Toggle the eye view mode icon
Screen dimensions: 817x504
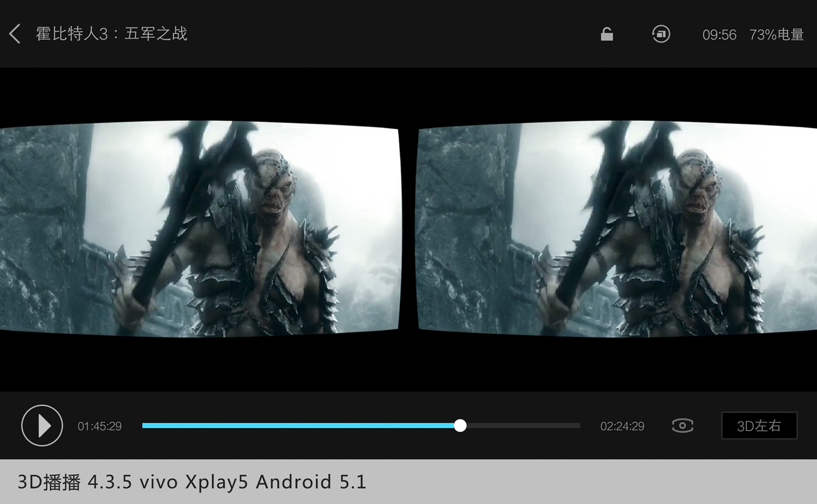[x=683, y=426]
